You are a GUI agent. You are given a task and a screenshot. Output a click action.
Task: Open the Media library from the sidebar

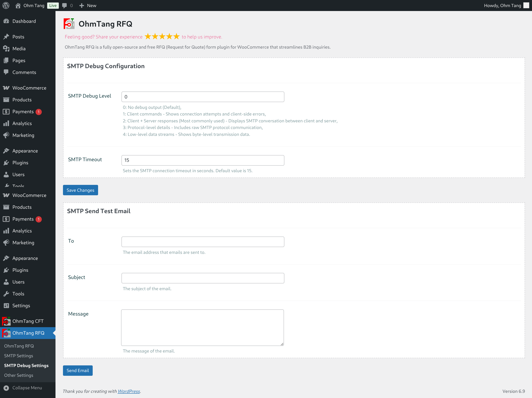click(6, 48)
